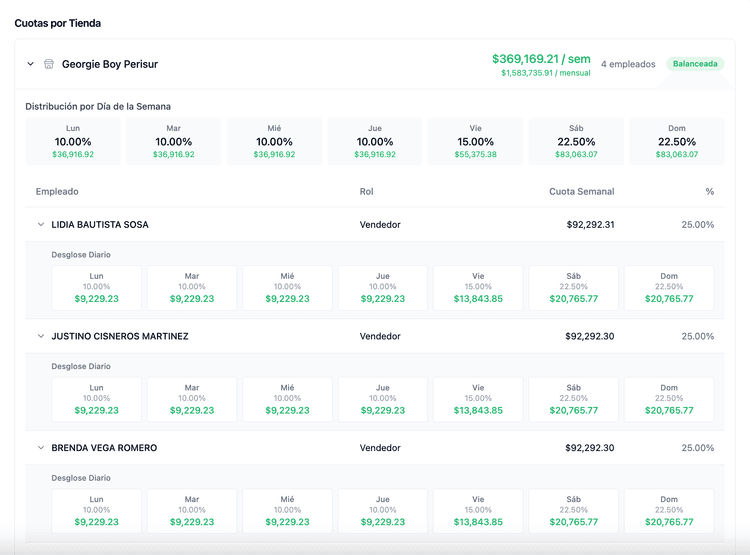This screenshot has width=750, height=555.
Task: Collapse Lidia Bautista Sosa's daily breakdown
Action: [x=41, y=225]
